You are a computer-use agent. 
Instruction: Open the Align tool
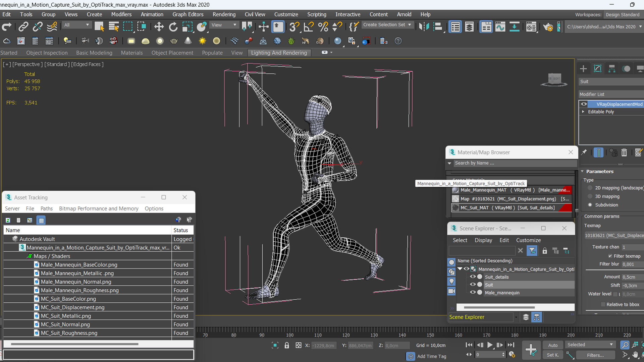(x=438, y=27)
